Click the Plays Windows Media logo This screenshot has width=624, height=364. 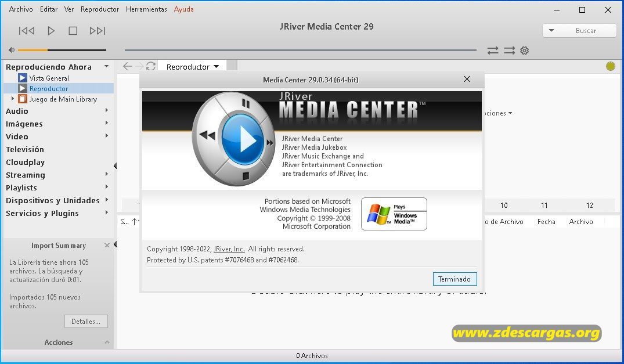(x=394, y=214)
